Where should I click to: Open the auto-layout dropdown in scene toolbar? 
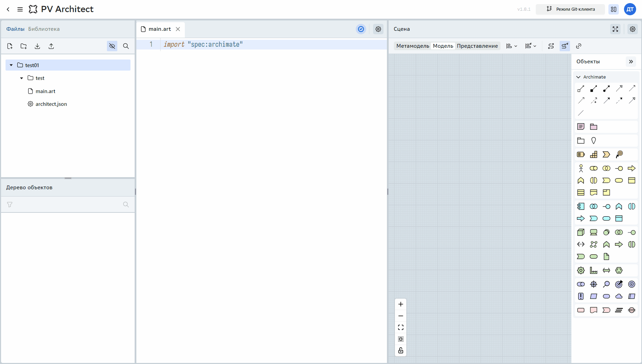pos(531,46)
